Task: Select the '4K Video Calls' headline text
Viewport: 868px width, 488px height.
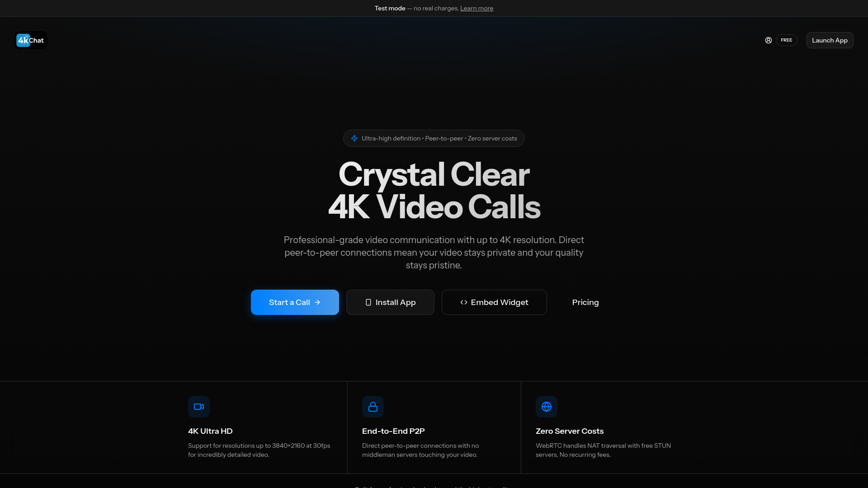Action: (434, 207)
